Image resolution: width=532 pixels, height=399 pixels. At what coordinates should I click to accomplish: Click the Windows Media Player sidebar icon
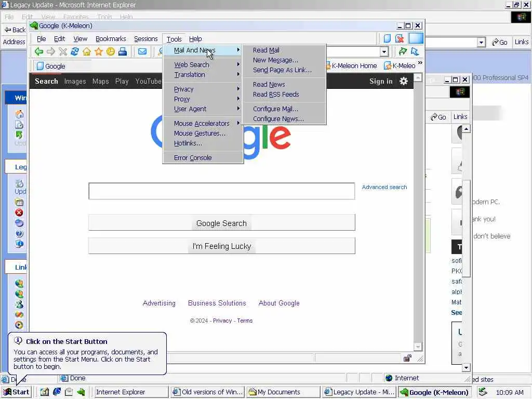click(19, 325)
